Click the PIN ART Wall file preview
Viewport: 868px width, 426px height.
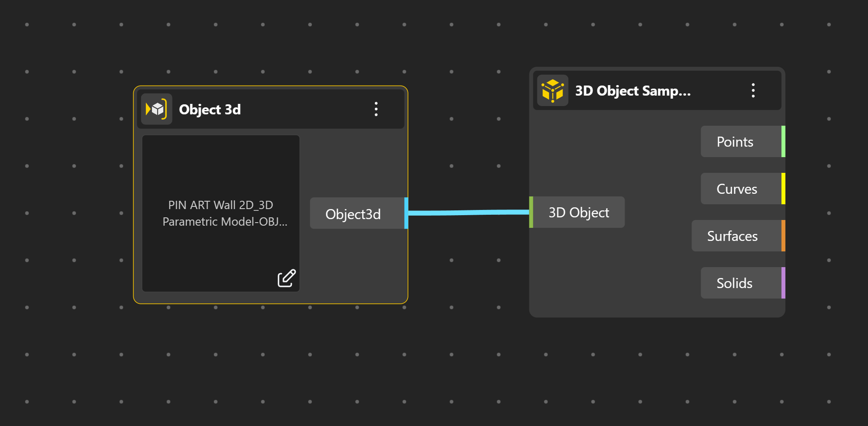[x=221, y=213]
